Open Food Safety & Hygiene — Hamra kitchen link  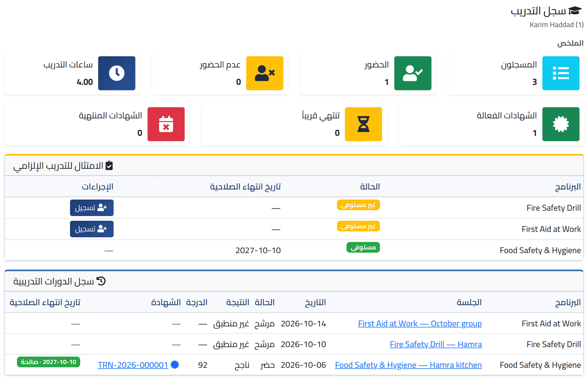(408, 365)
